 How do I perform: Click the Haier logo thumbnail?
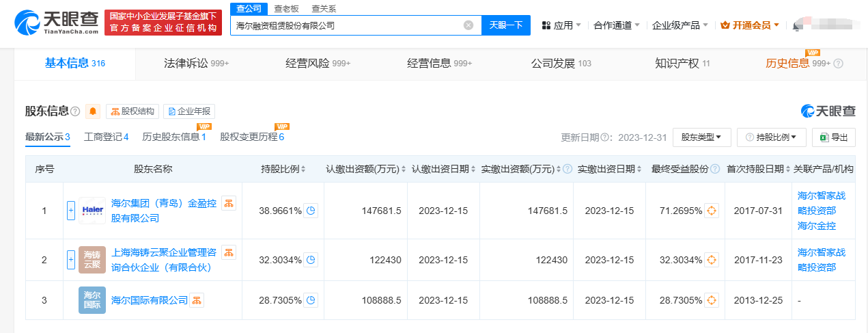tap(92, 211)
